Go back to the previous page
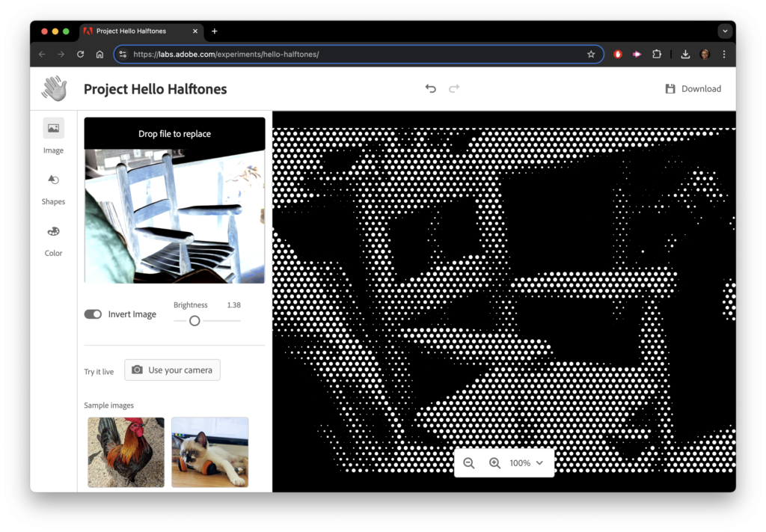Viewport: 766px width, 532px height. pos(42,54)
